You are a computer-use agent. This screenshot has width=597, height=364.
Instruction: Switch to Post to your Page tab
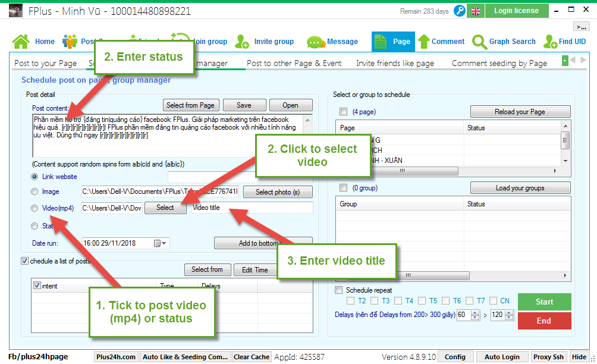[46, 63]
